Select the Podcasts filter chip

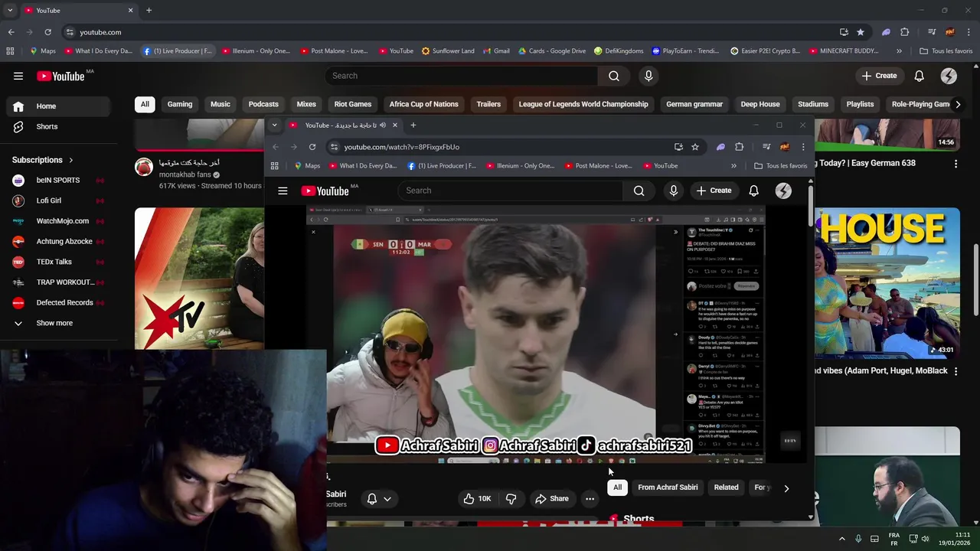click(x=263, y=104)
